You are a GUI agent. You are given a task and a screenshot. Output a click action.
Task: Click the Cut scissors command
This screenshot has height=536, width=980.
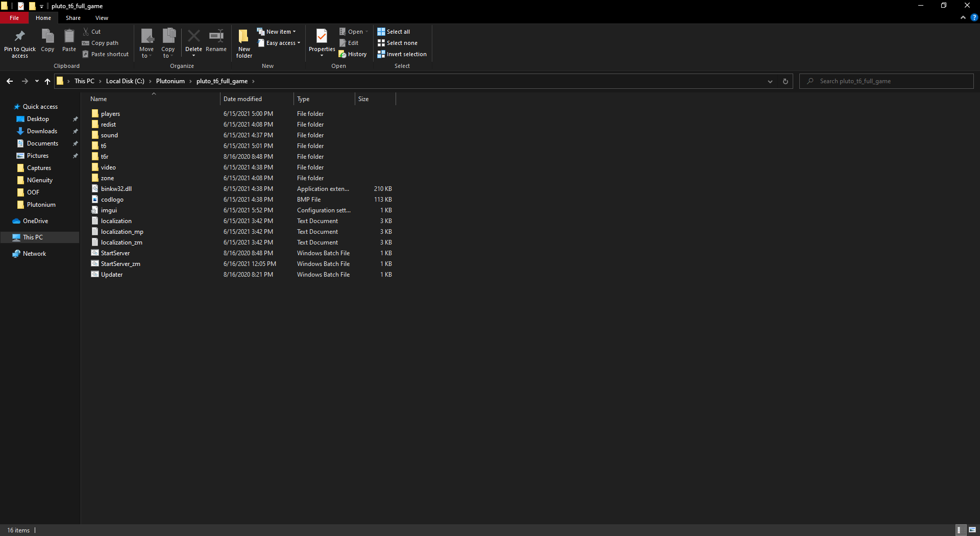[x=92, y=32]
